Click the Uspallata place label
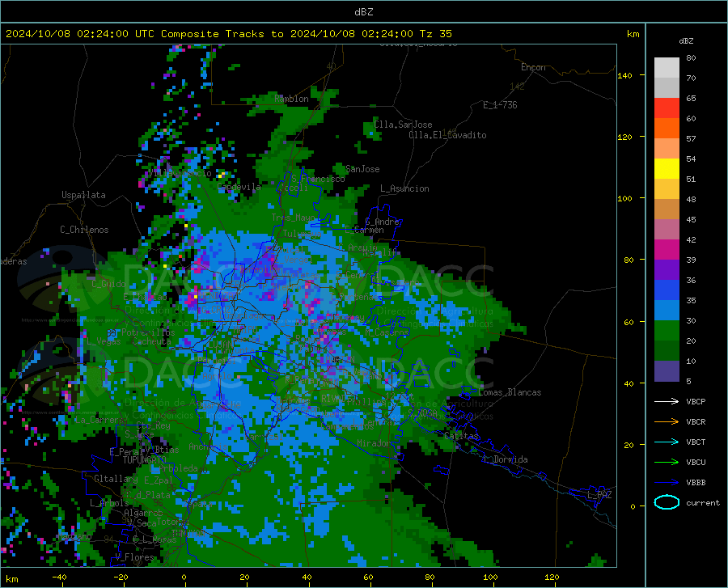Image resolution: width=728 pixels, height=588 pixels. [x=83, y=195]
